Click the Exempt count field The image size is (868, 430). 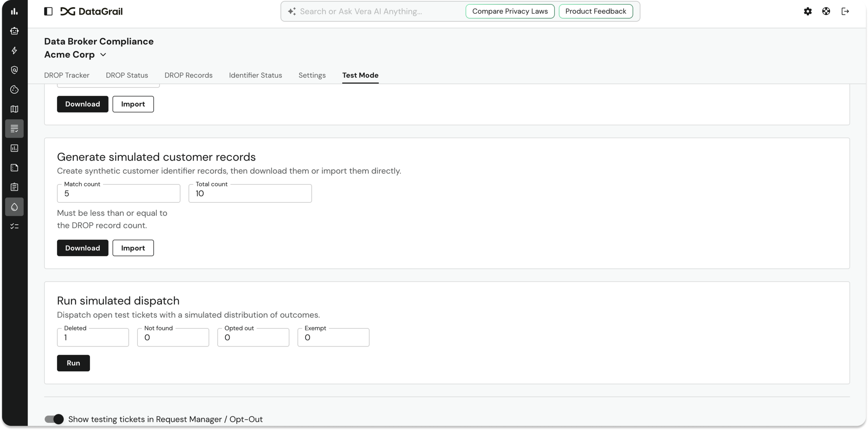pos(333,337)
